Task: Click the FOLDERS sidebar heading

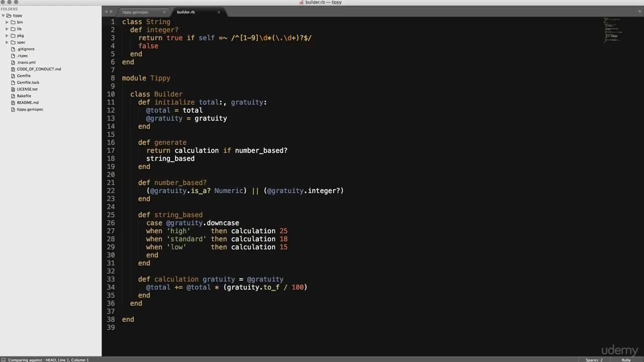Action: click(10, 9)
